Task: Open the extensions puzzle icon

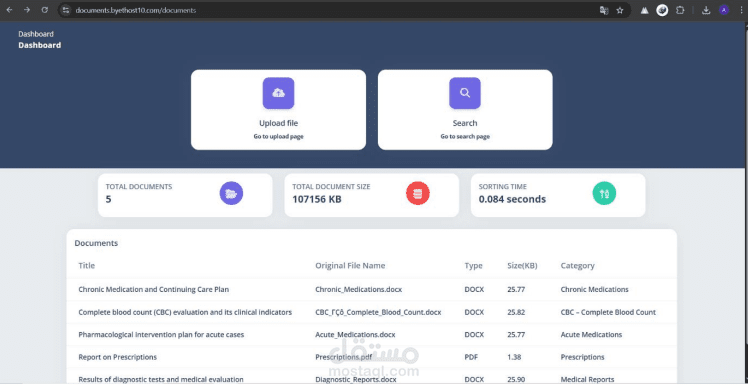Action: click(x=680, y=10)
